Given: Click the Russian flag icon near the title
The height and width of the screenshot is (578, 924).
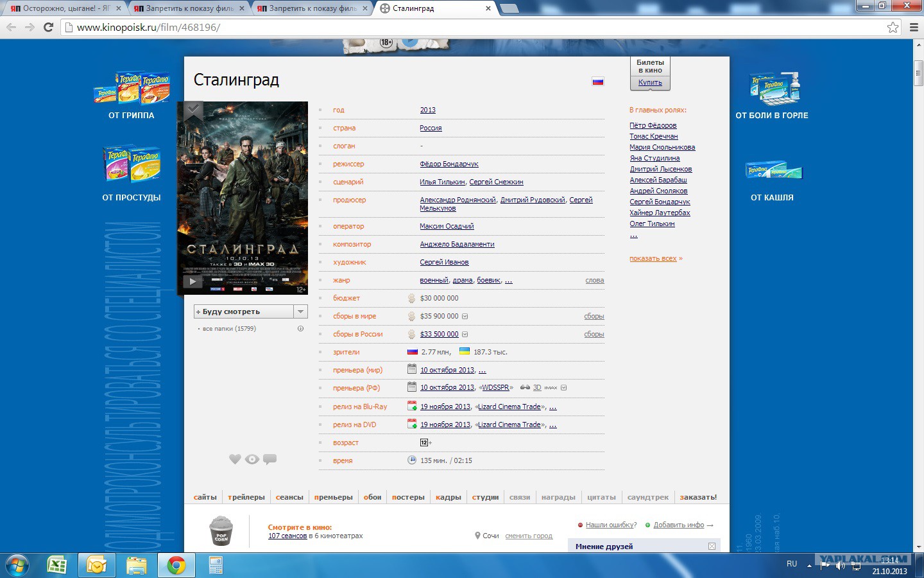Looking at the screenshot, I should (598, 82).
